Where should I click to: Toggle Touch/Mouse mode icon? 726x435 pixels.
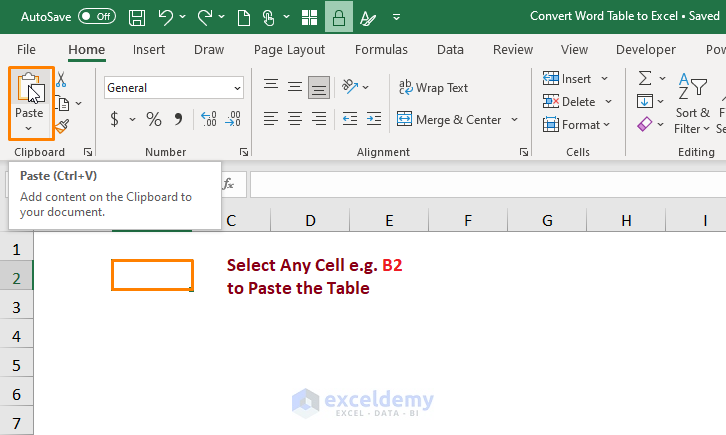269,18
